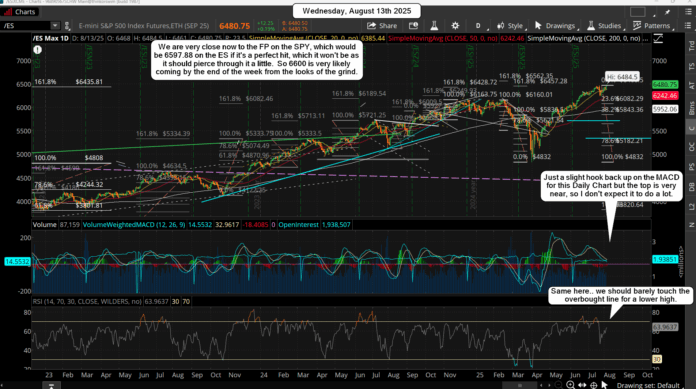This screenshot has width=696, height=389.
Task: Open the Charts tab
Action: pos(20,12)
